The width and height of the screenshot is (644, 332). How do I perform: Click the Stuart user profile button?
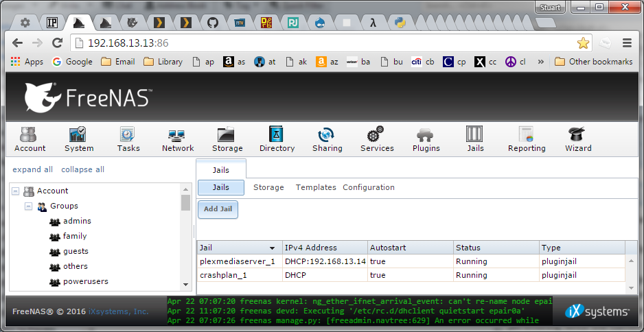click(x=551, y=7)
